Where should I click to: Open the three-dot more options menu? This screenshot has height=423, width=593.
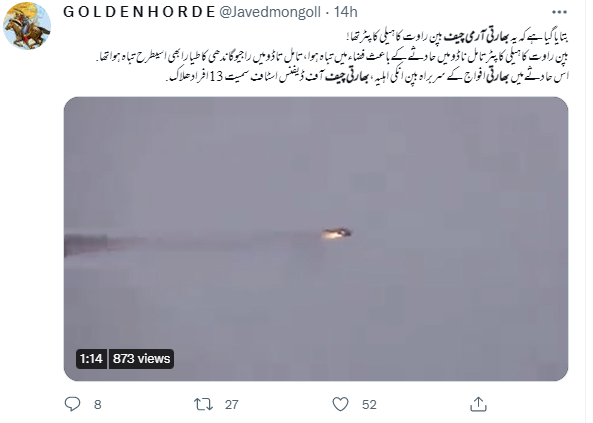559,12
